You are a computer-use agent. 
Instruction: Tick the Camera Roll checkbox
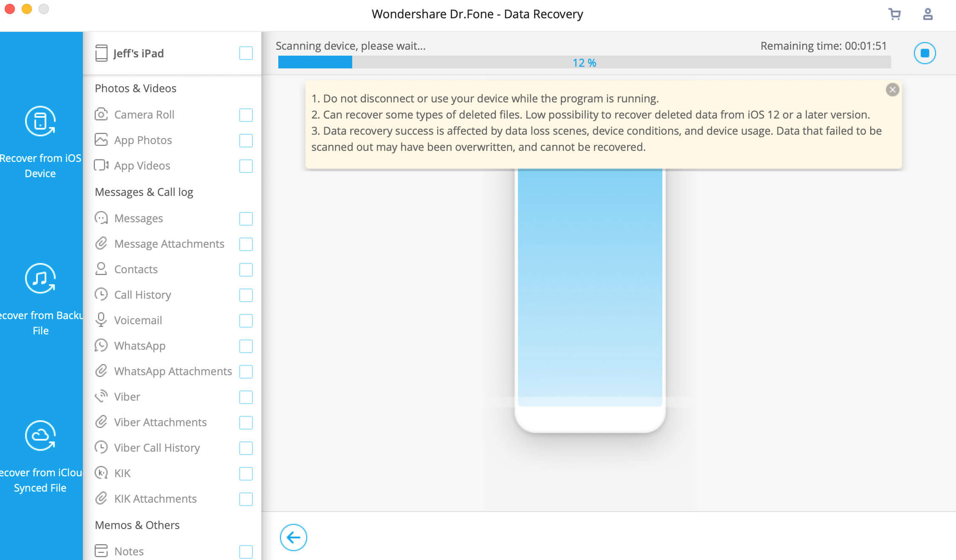(246, 115)
